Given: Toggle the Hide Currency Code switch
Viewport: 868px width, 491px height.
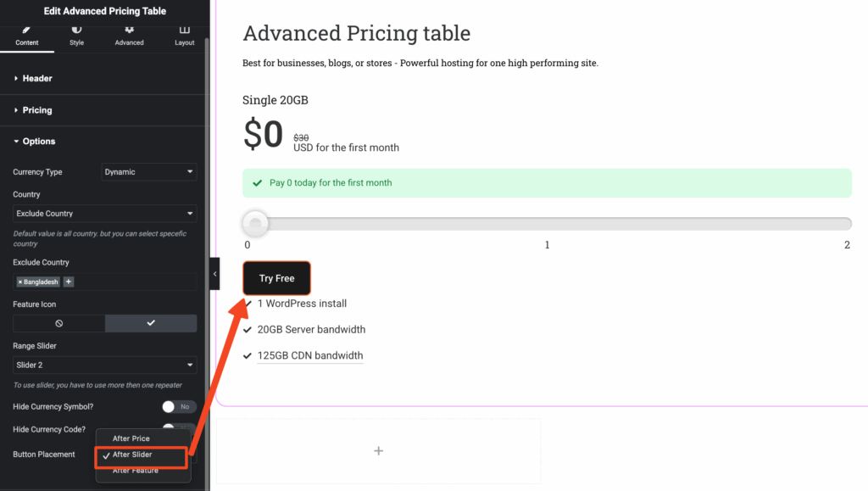Looking at the screenshot, I should (x=179, y=427).
